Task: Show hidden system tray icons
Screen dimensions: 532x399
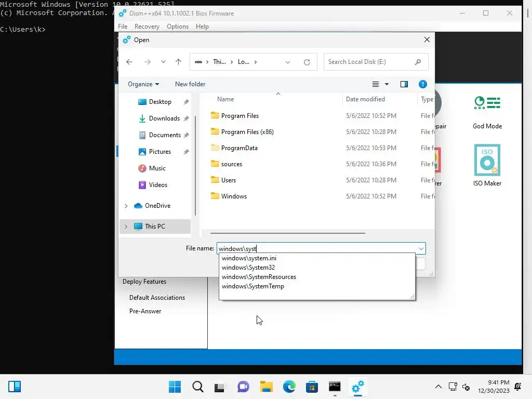Action: pos(438,387)
